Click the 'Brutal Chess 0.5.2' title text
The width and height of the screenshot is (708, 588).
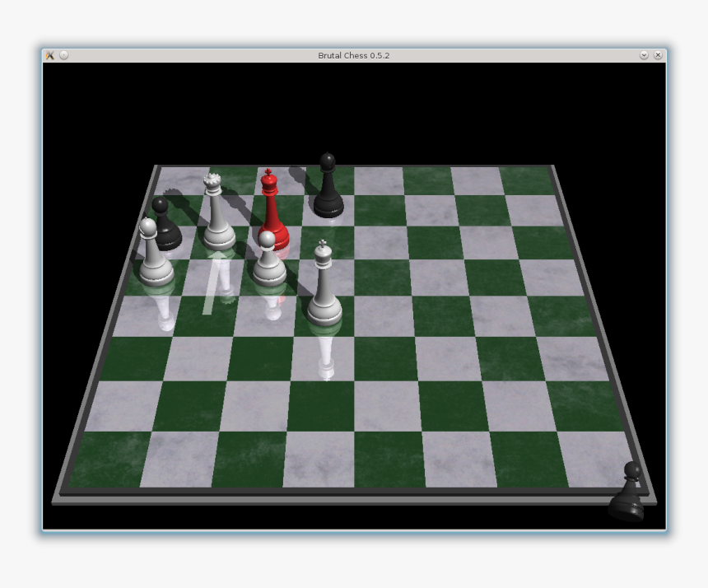(354, 55)
